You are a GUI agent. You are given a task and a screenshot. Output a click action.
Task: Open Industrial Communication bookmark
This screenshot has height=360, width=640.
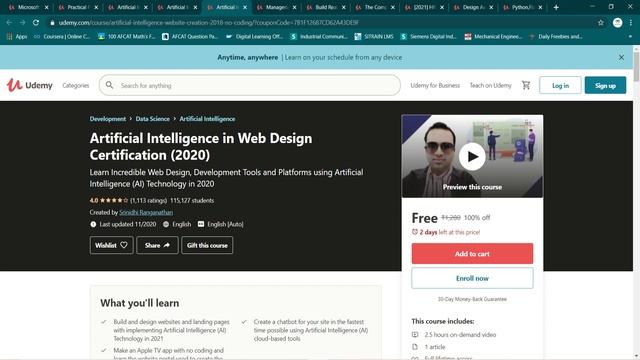pyautogui.click(x=318, y=37)
